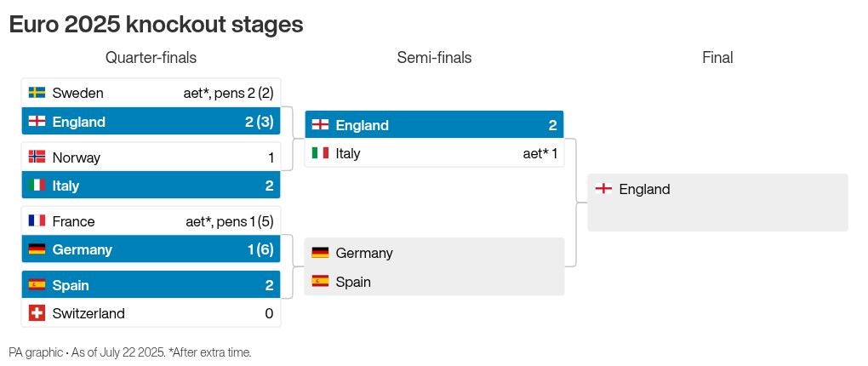Image resolution: width=868 pixels, height=366 pixels.
Task: Click the Sweden flag icon
Action: pos(37,93)
